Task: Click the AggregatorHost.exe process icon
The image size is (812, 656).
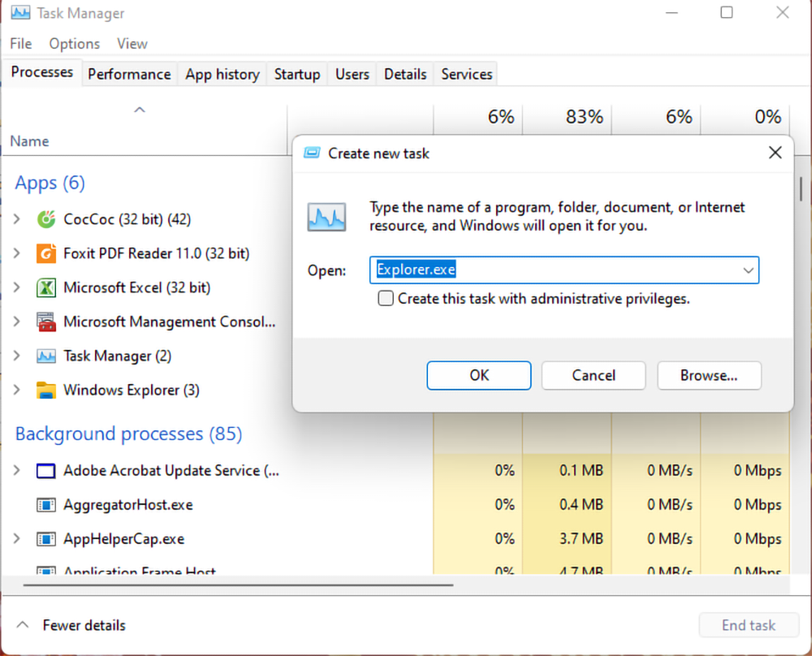Action: tap(46, 505)
